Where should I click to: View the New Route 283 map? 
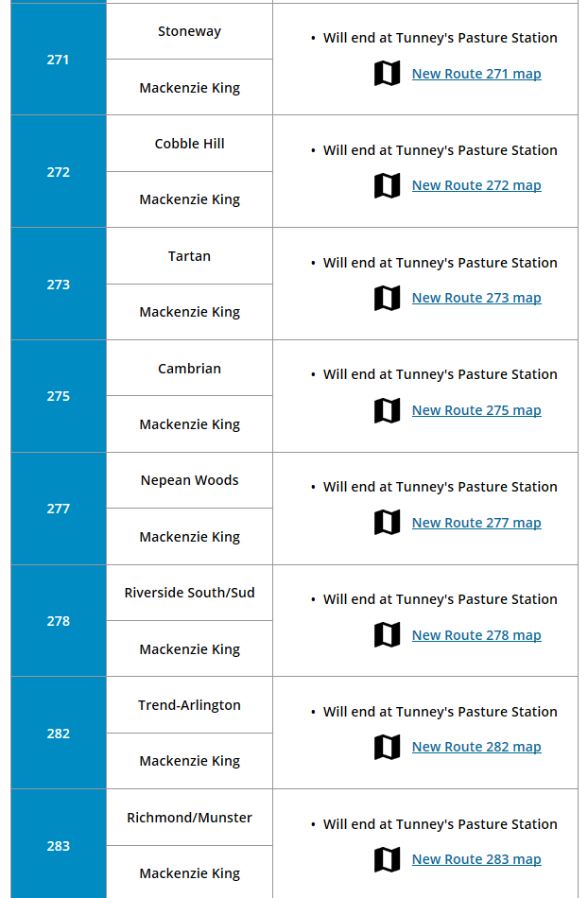tap(476, 859)
